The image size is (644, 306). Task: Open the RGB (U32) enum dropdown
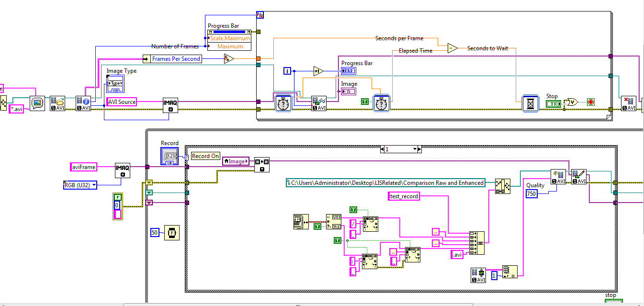(80, 185)
